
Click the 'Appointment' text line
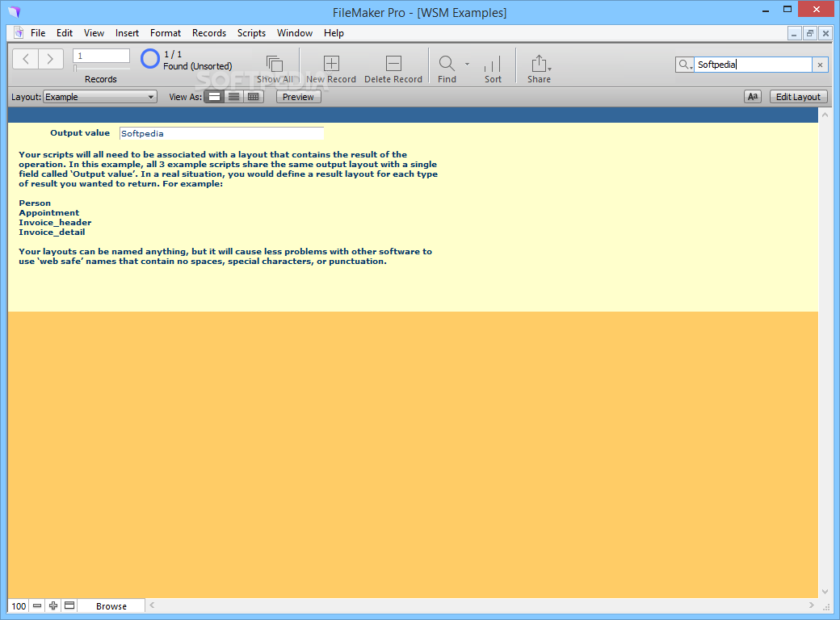click(x=48, y=212)
